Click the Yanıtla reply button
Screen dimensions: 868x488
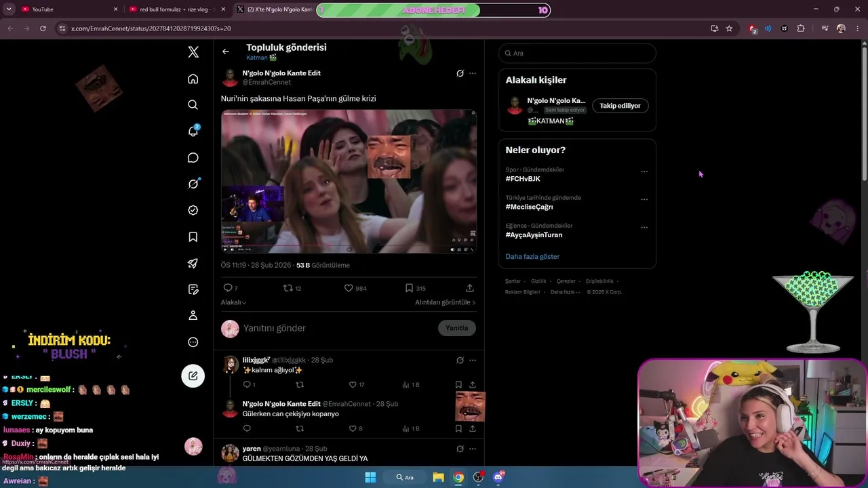click(457, 328)
